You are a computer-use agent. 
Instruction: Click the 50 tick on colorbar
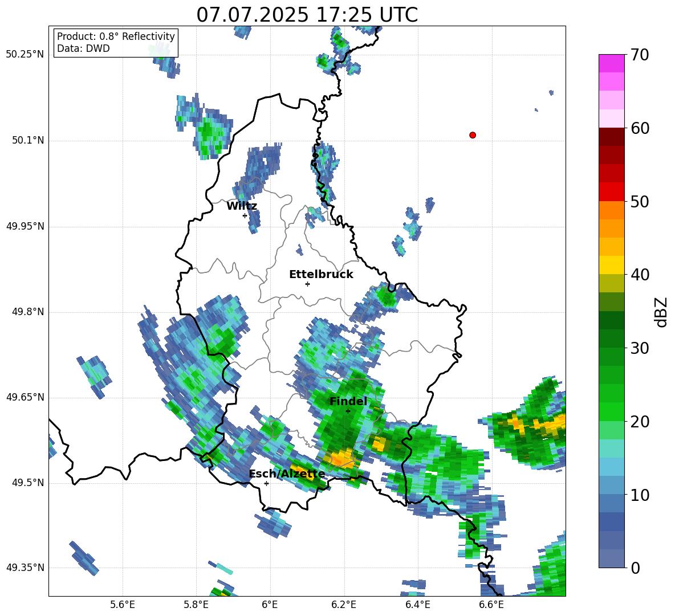pos(640,201)
